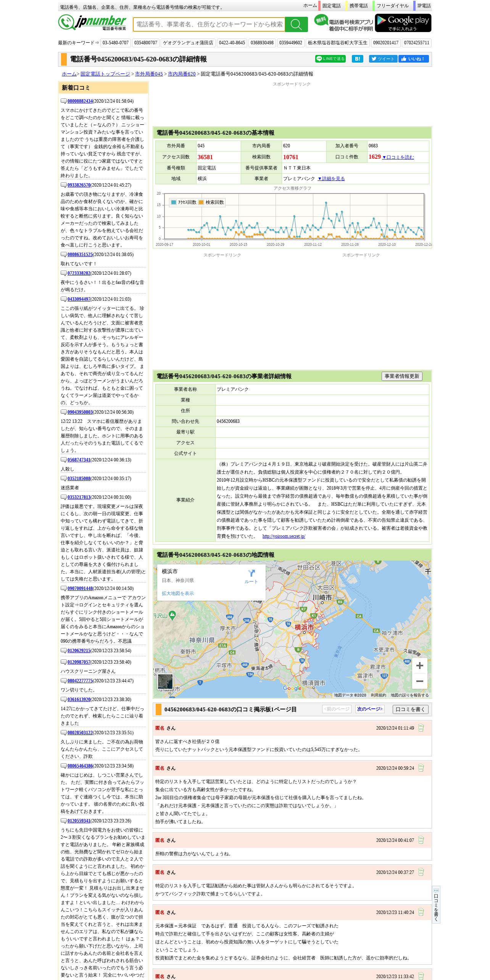490x980 pixels.
Task: Open the Google Play app badge
Action: (x=403, y=23)
